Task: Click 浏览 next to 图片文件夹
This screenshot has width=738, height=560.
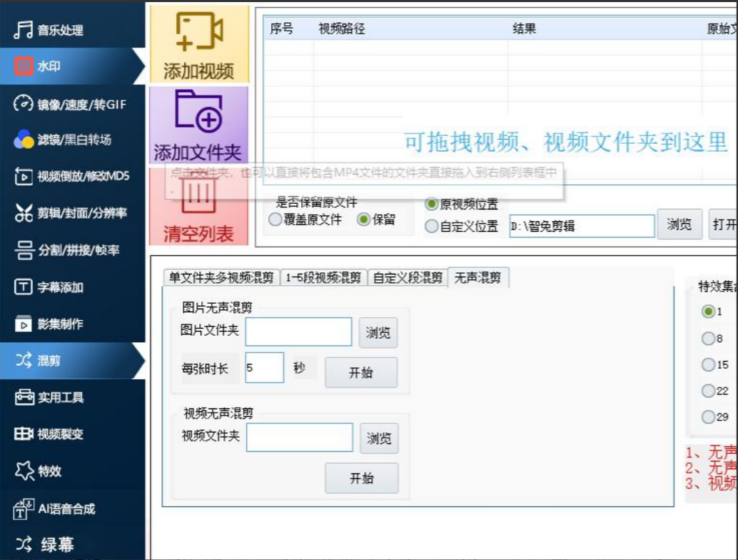Action: tap(379, 331)
